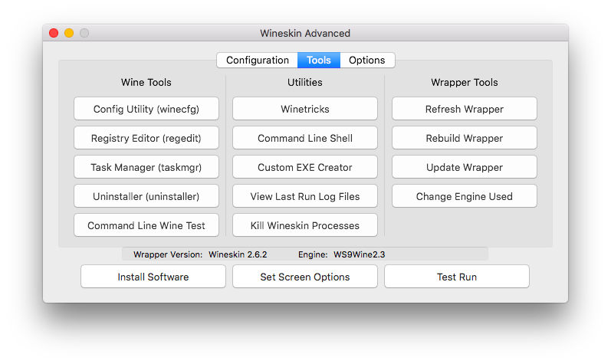Select the Tools tab
The width and height of the screenshot is (611, 364).
[319, 61]
